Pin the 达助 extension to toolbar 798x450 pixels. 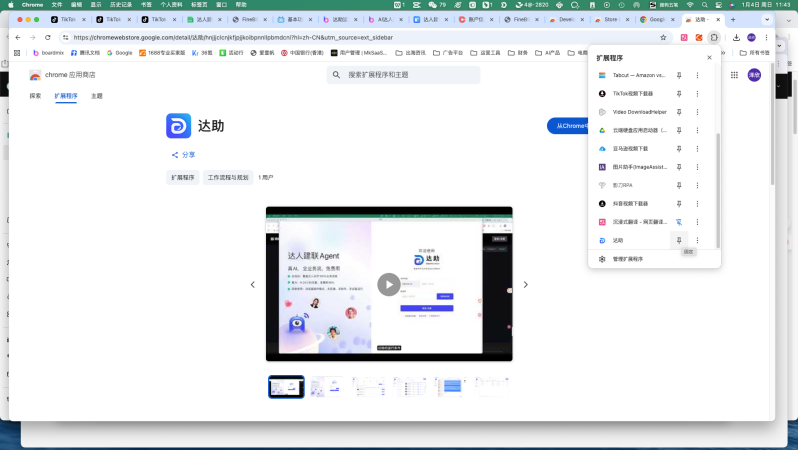point(679,241)
